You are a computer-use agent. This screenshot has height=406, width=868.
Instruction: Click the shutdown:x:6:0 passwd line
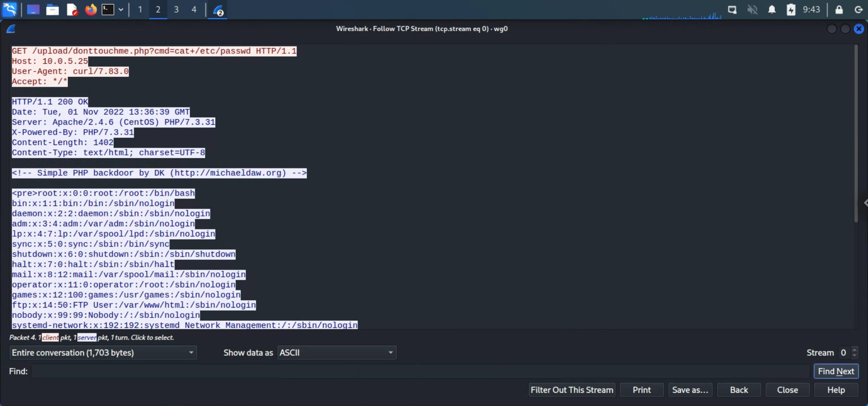click(123, 254)
